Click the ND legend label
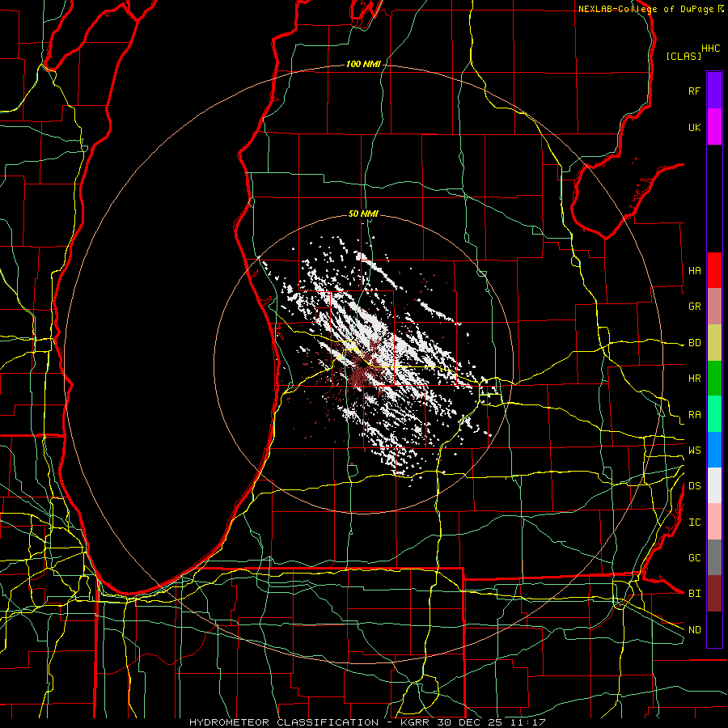The width and height of the screenshot is (728, 728). 694,630
